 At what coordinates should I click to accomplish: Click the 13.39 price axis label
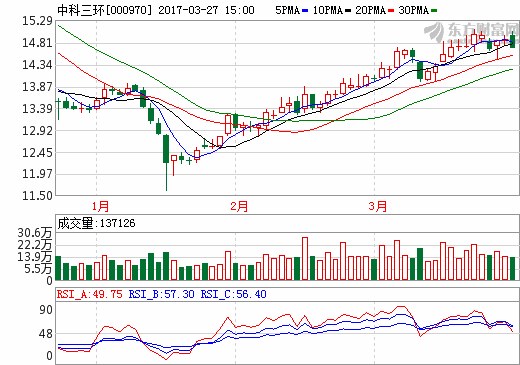(x=37, y=109)
